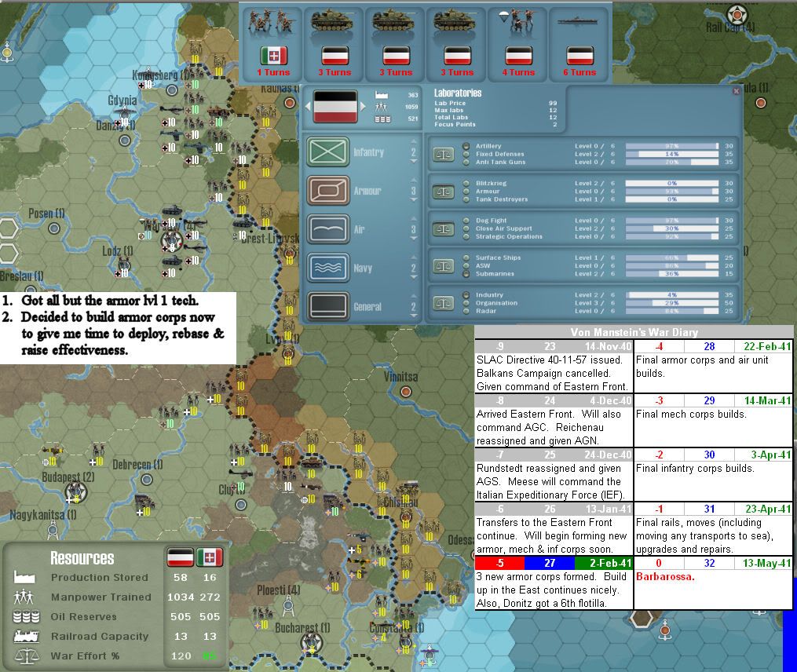Click the German flag in the Laboratories panel
797x672 pixels.
click(335, 107)
